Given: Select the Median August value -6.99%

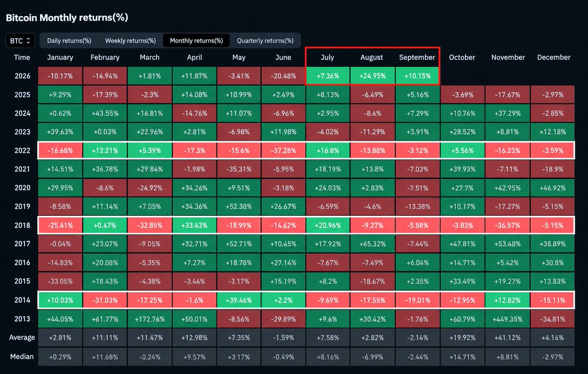Looking at the screenshot, I should tap(372, 356).
